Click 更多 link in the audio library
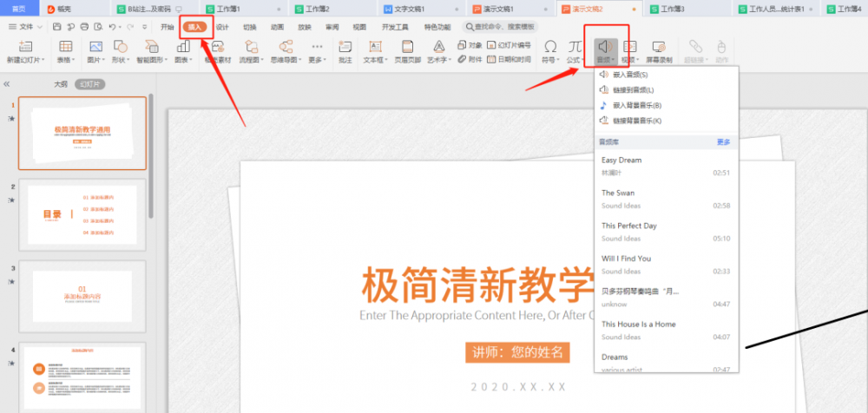Image resolution: width=868 pixels, height=413 pixels. 723,142
